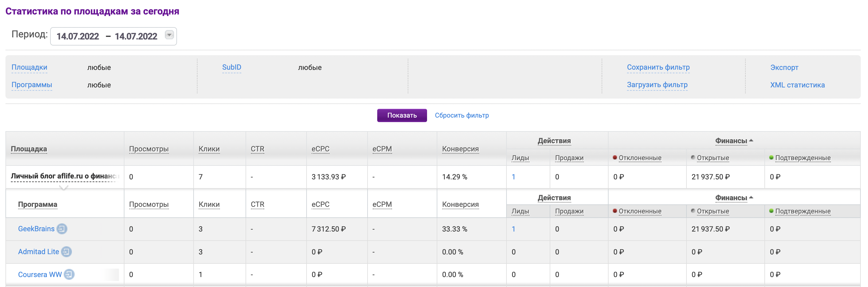The image size is (868, 287).
Task: Click Сохранить фильтр link
Action: click(658, 67)
